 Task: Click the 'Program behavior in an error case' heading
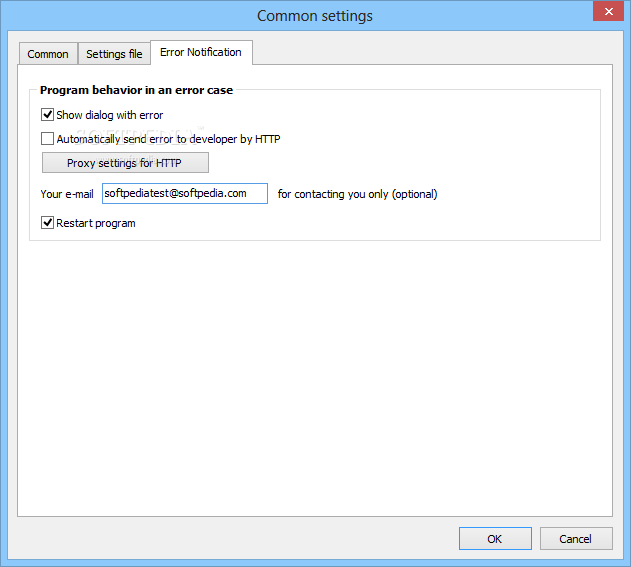tap(136, 90)
